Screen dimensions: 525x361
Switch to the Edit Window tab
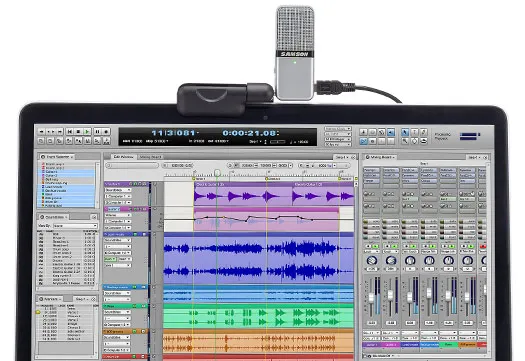[123, 157]
